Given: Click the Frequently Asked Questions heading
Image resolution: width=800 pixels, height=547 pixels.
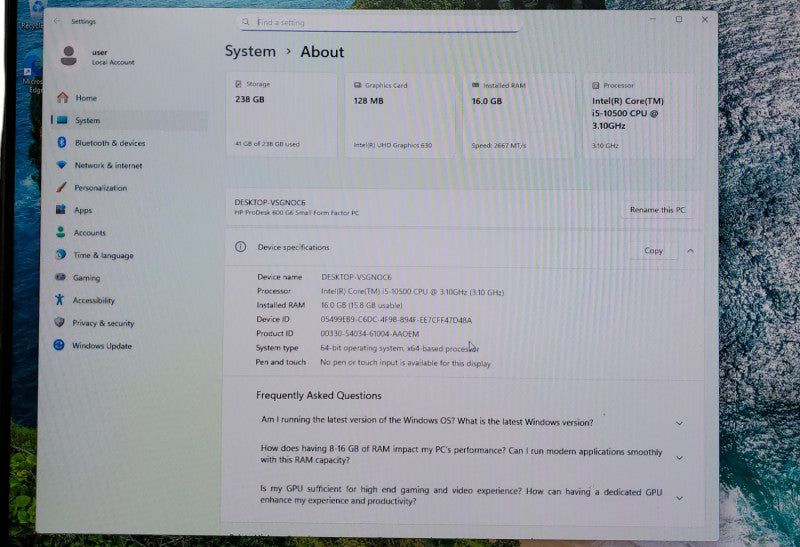Looking at the screenshot, I should 319,395.
